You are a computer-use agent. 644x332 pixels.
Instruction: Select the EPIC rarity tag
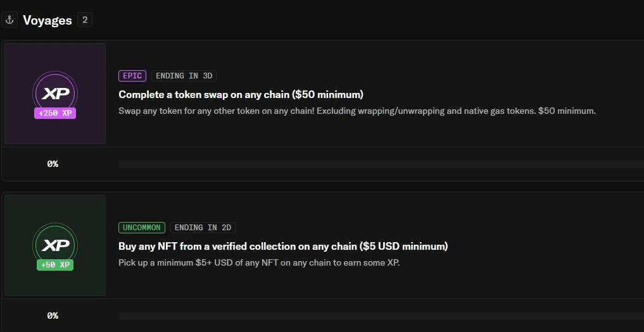pos(132,76)
